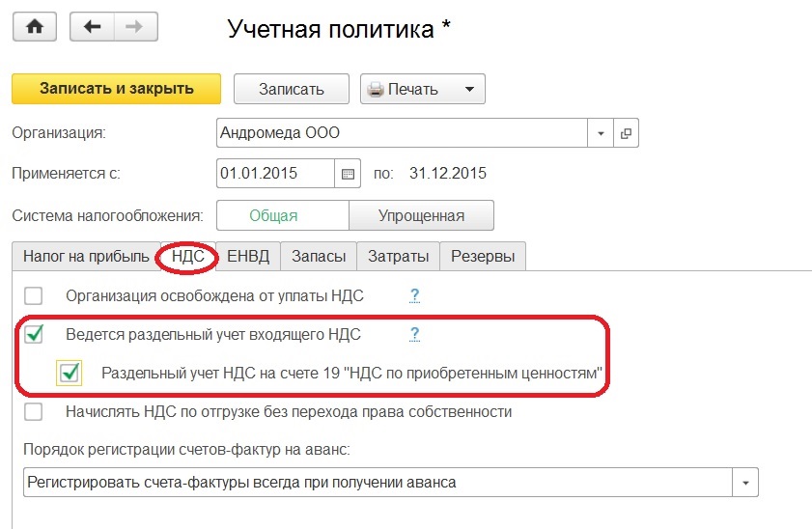812x529 pixels.
Task: Click the help question mark for VAT exemption
Action: click(414, 295)
